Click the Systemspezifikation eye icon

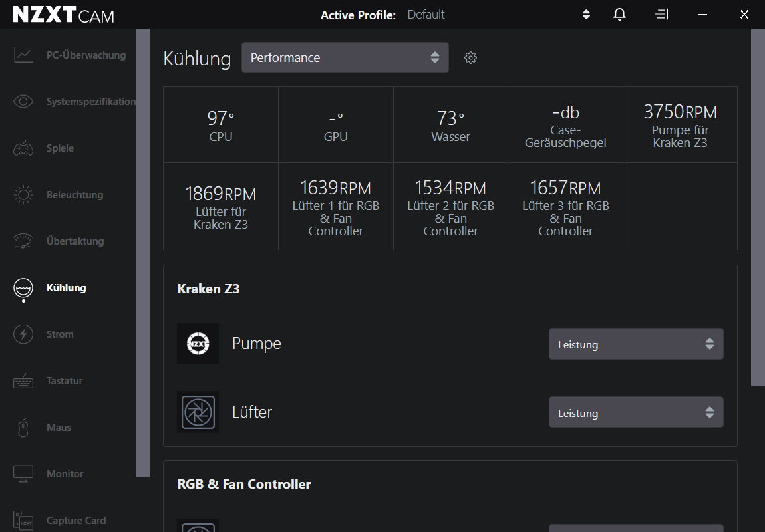23,102
